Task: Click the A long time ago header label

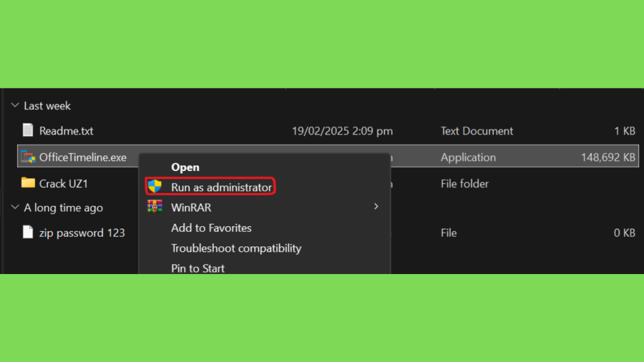Action: (x=64, y=207)
